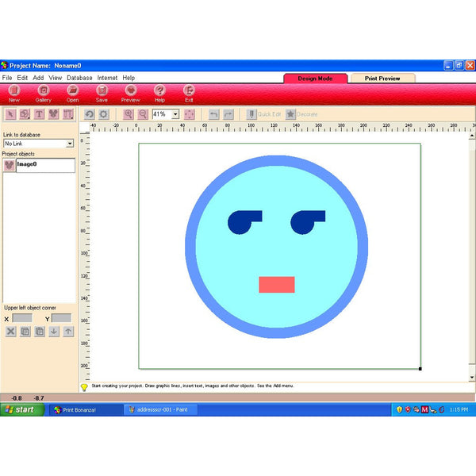Click the zoom out magnifier icon

143,114
